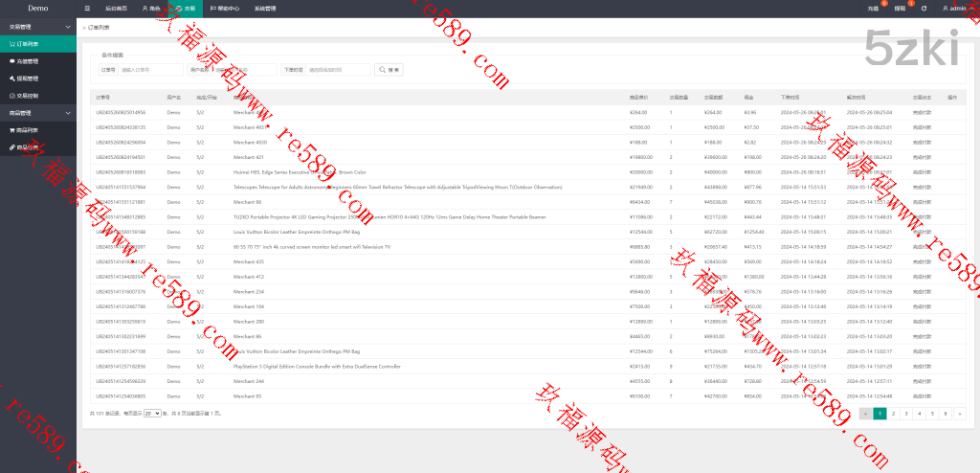Screen dimensions: 980x473
Task: Open 商品列表 in the sidebar
Action: tap(26, 129)
